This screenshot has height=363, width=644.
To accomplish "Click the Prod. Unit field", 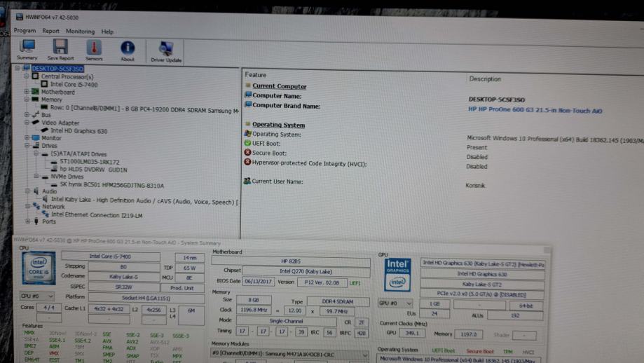I will [x=181, y=288].
